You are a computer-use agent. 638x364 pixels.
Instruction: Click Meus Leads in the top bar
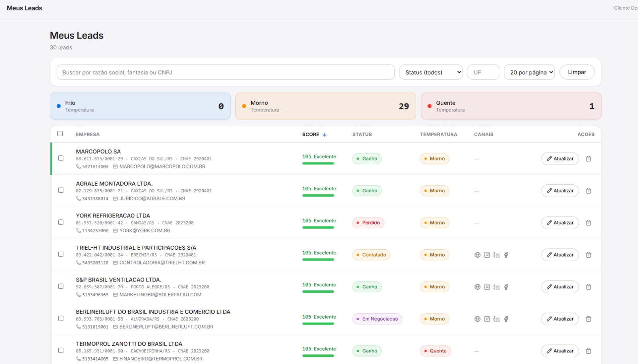pos(24,8)
